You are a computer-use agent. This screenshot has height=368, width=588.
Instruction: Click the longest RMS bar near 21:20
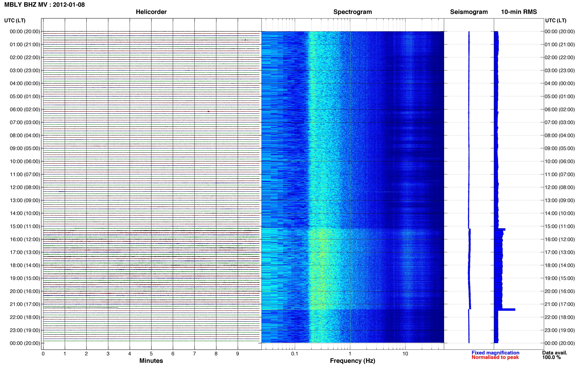coord(505,310)
